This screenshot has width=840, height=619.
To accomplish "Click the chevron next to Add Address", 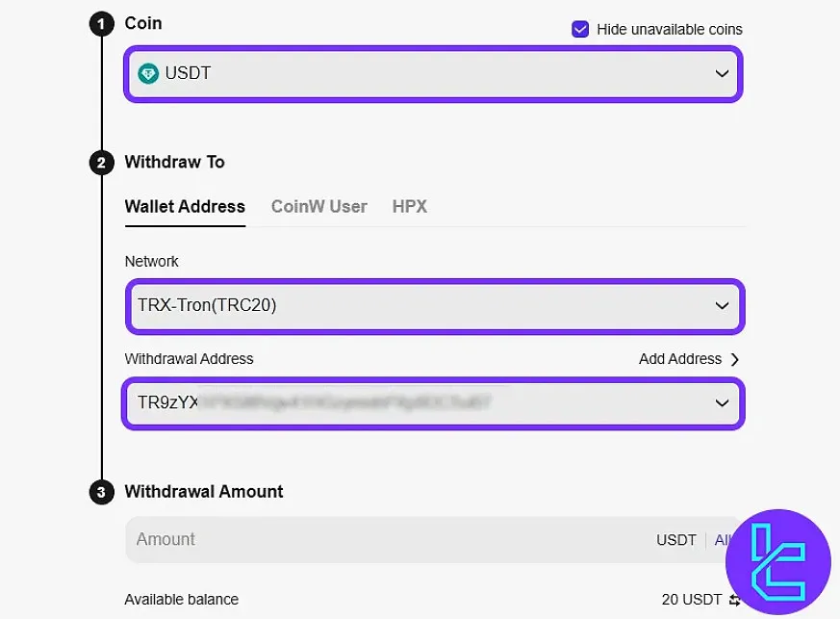I will 734,359.
